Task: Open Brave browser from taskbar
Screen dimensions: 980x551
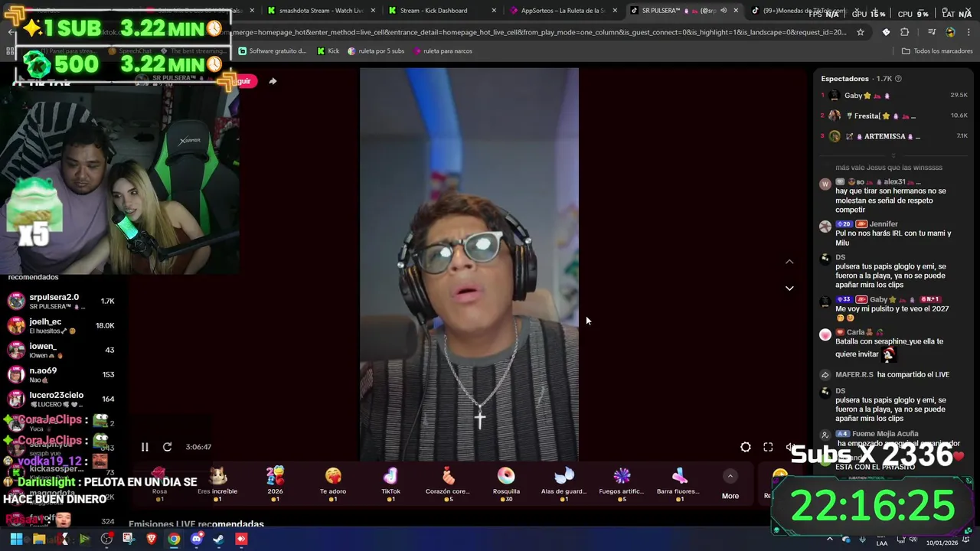Action: coord(152,539)
